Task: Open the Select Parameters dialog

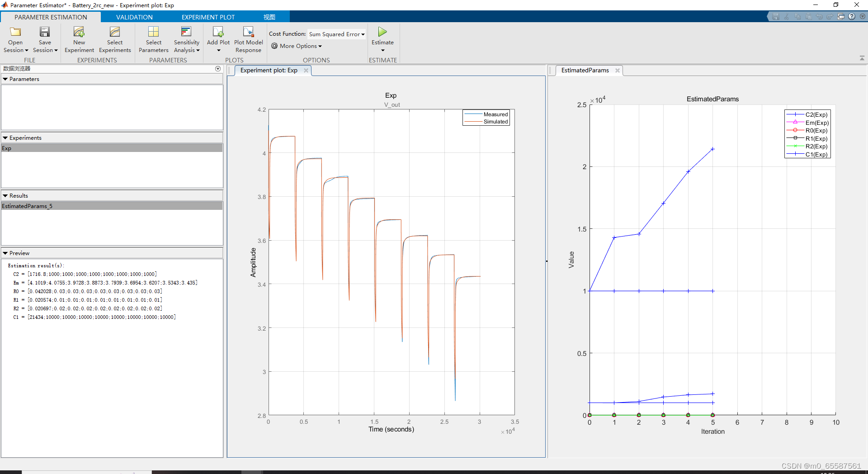Action: (153, 38)
